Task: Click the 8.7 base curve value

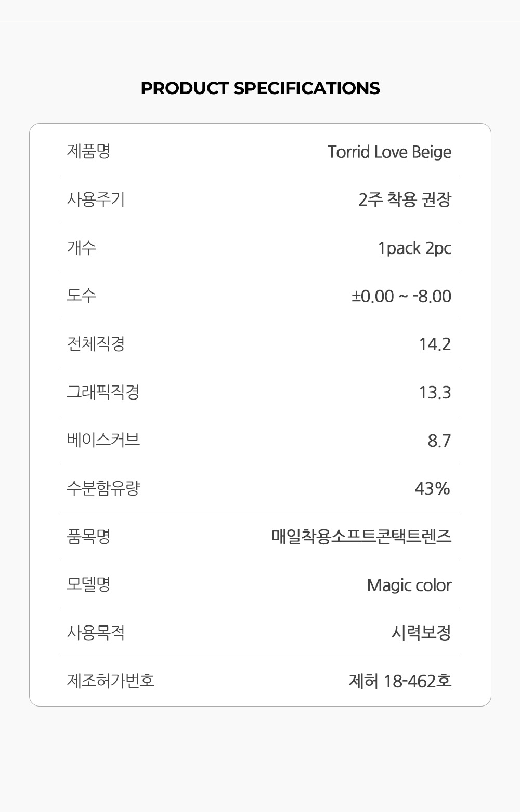Action: (x=439, y=441)
